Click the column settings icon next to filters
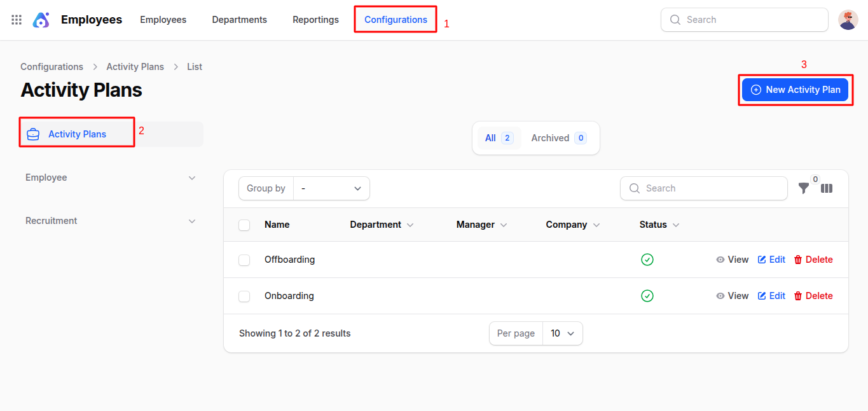 pos(826,188)
